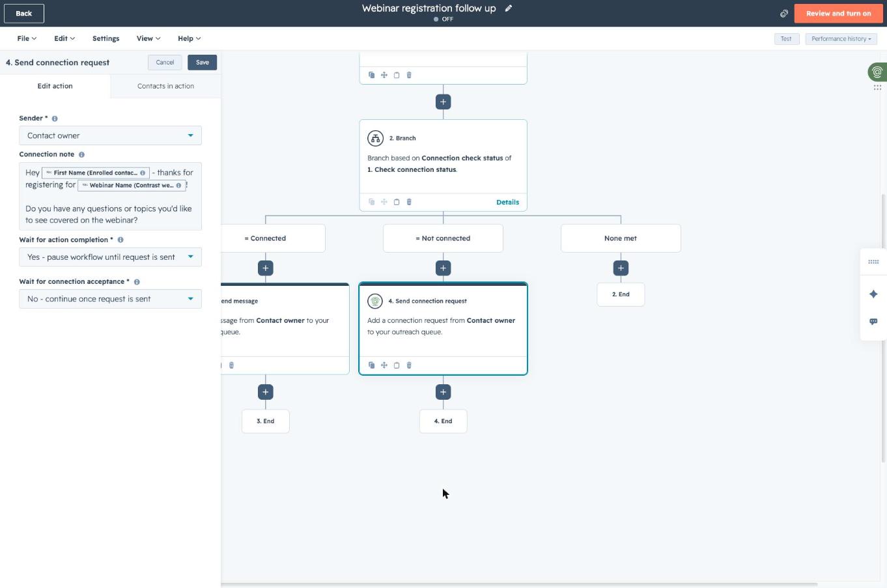Select the None met branch box
This screenshot has width=887, height=588.
coord(621,238)
